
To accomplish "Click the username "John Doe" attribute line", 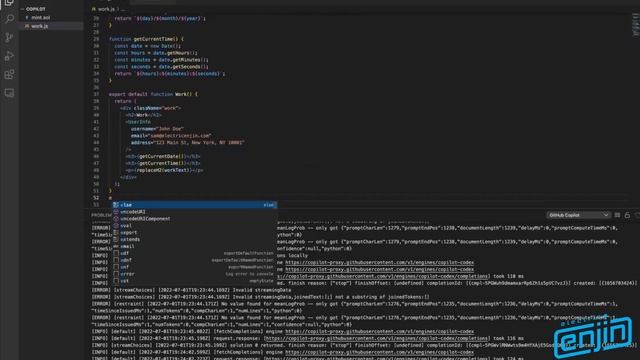I will click(157, 129).
